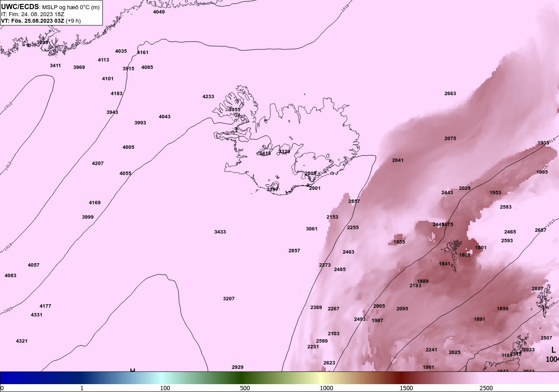Click the colour scale label 1500

406,388
